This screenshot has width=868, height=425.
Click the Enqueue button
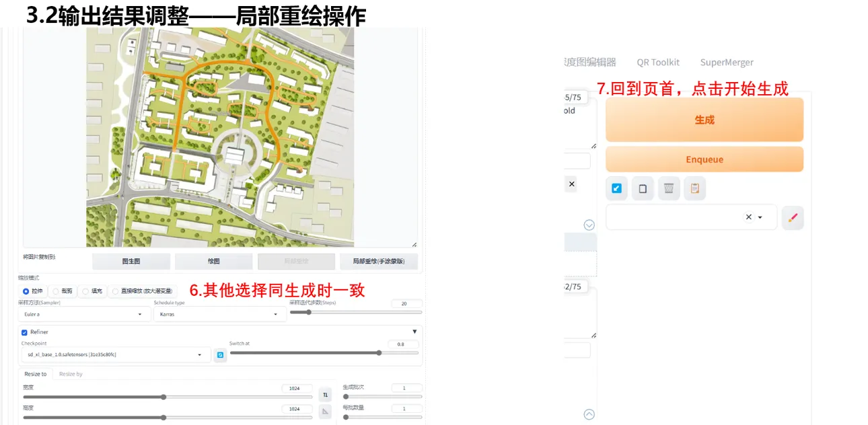point(704,159)
